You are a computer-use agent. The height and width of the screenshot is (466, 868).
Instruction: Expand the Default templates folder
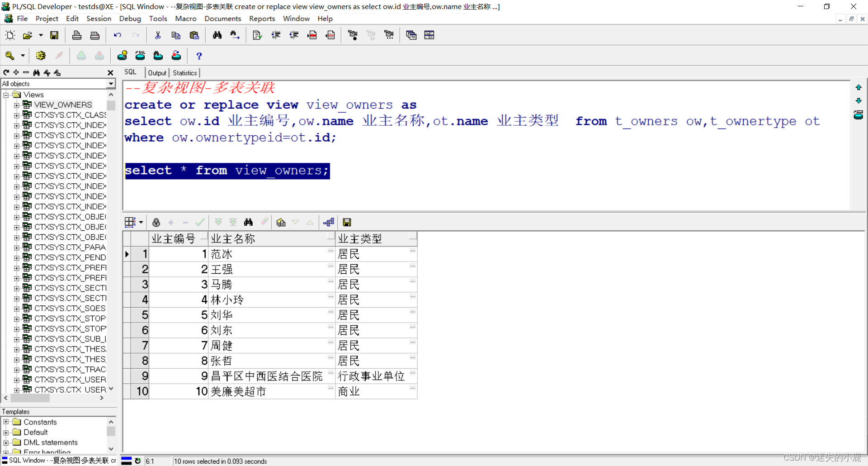tap(6, 433)
